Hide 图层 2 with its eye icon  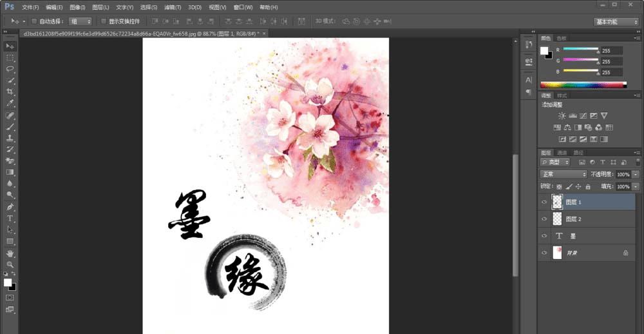pyautogui.click(x=544, y=219)
